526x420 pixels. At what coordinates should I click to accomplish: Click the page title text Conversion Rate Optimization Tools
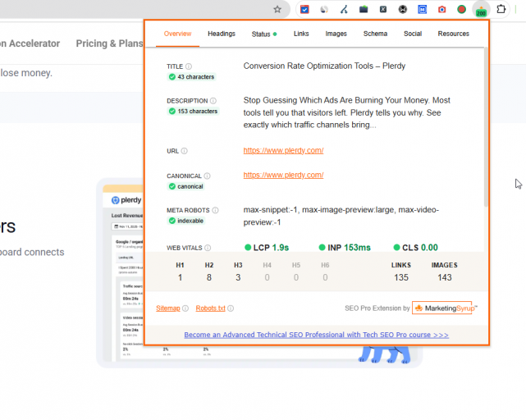(x=309, y=66)
